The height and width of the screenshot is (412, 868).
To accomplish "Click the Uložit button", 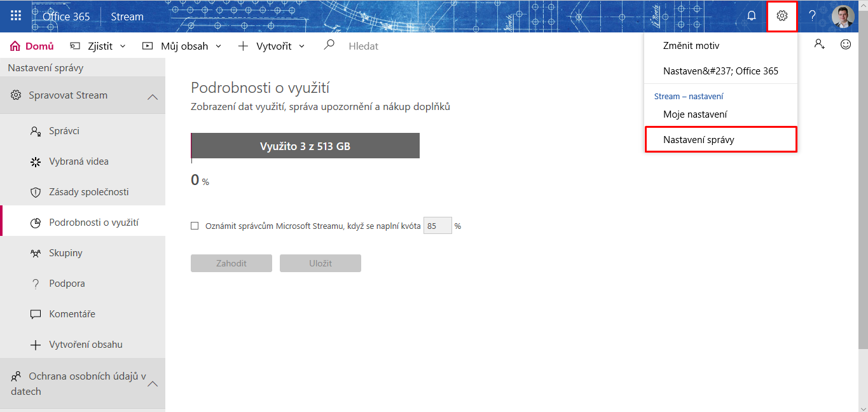I will [x=320, y=263].
